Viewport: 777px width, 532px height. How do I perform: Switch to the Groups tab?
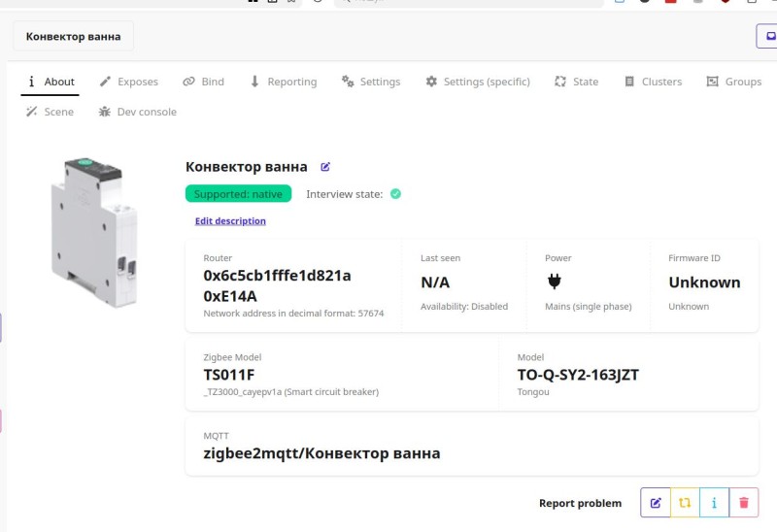[733, 82]
